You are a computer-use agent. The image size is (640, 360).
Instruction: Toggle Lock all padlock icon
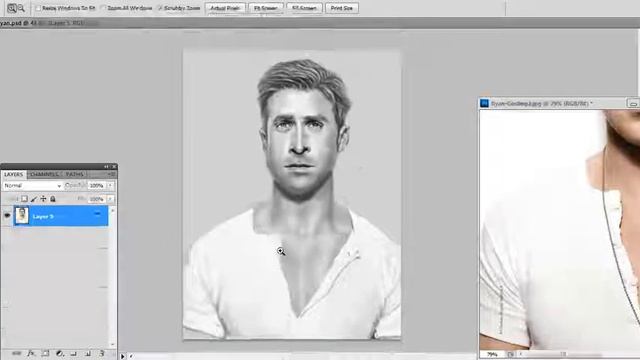click(x=53, y=199)
